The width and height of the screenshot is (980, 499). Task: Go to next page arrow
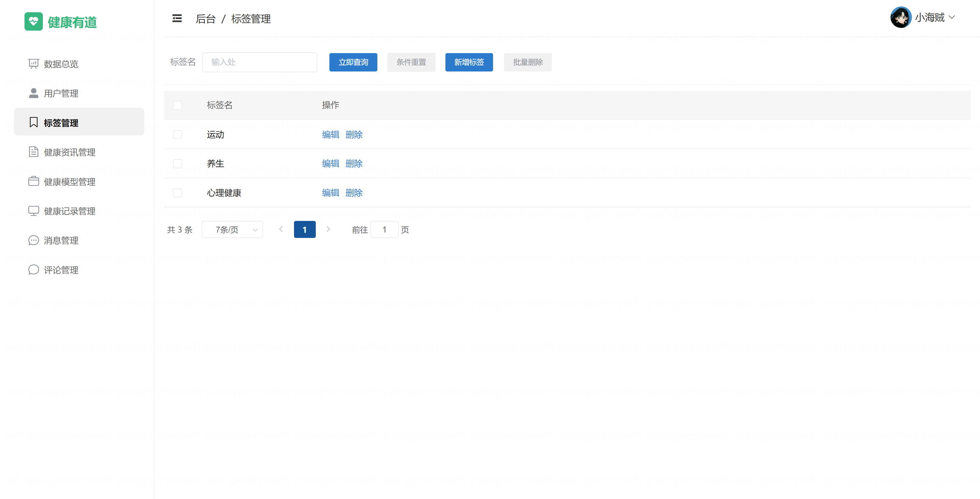[x=328, y=229]
